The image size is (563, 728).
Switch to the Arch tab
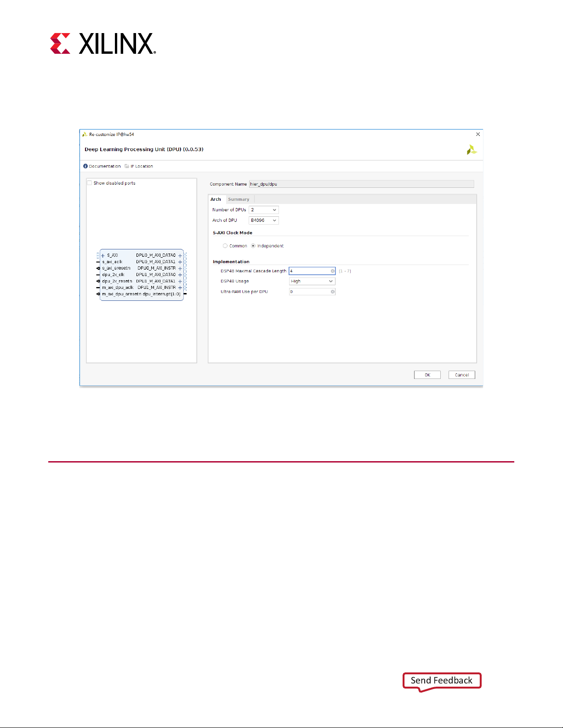tap(216, 199)
